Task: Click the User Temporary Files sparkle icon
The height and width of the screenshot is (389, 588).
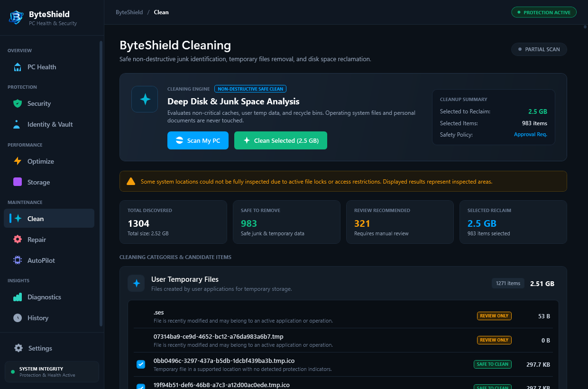Action: [x=136, y=283]
